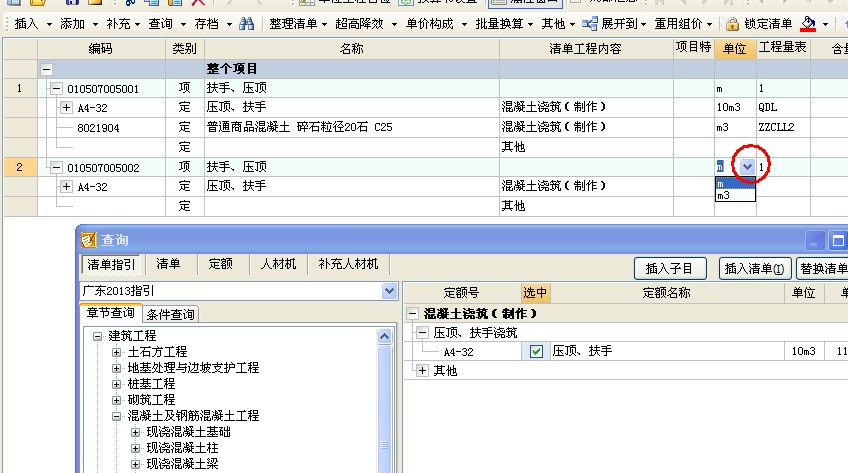
Task: Collapse the 混凝土及钢筋混凝土工程 node
Action: pyautogui.click(x=116, y=416)
